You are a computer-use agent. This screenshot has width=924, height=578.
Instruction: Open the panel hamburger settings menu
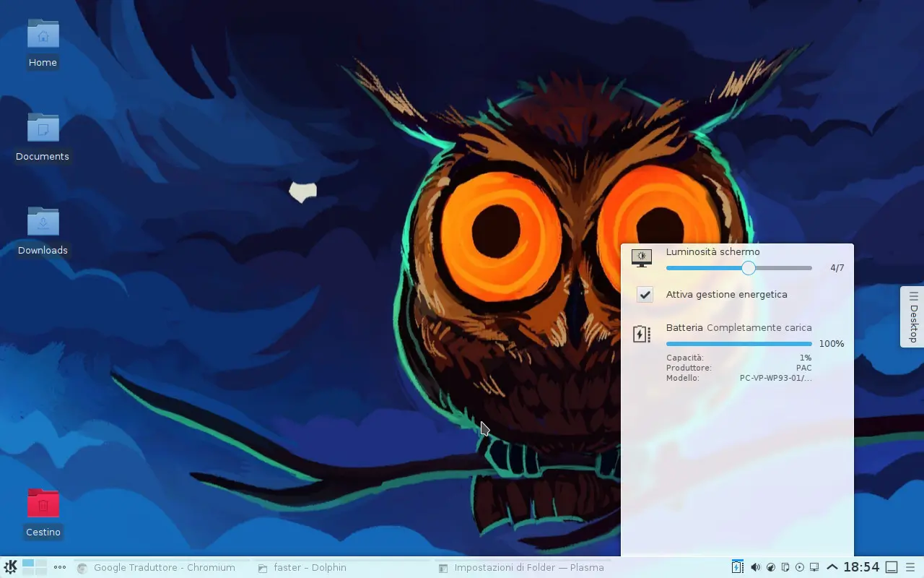click(910, 567)
